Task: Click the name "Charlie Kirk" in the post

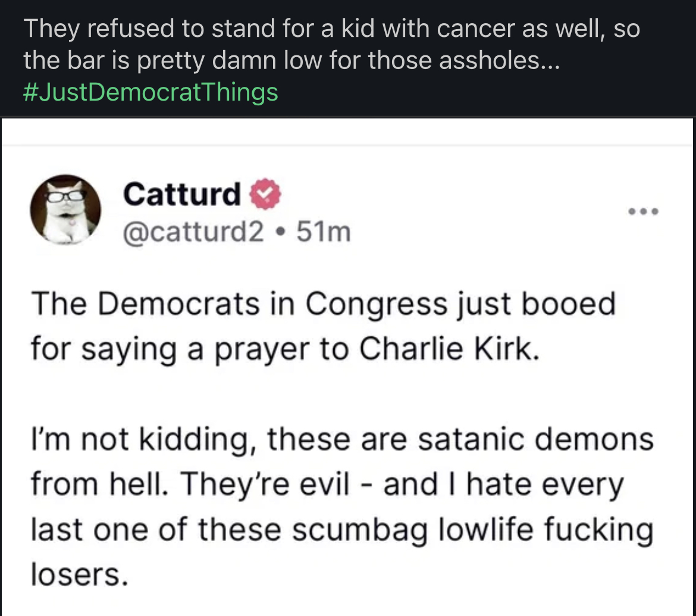Action: tap(449, 349)
